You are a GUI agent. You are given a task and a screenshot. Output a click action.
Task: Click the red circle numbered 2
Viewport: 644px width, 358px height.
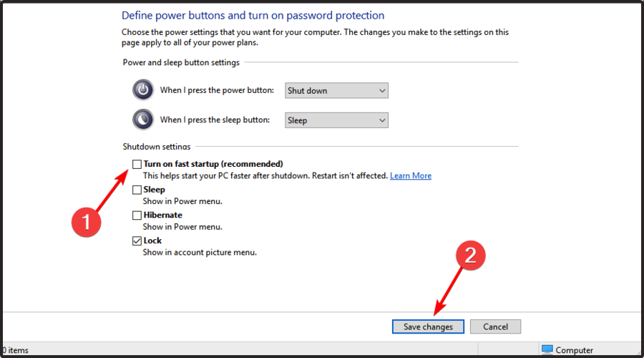point(471,255)
